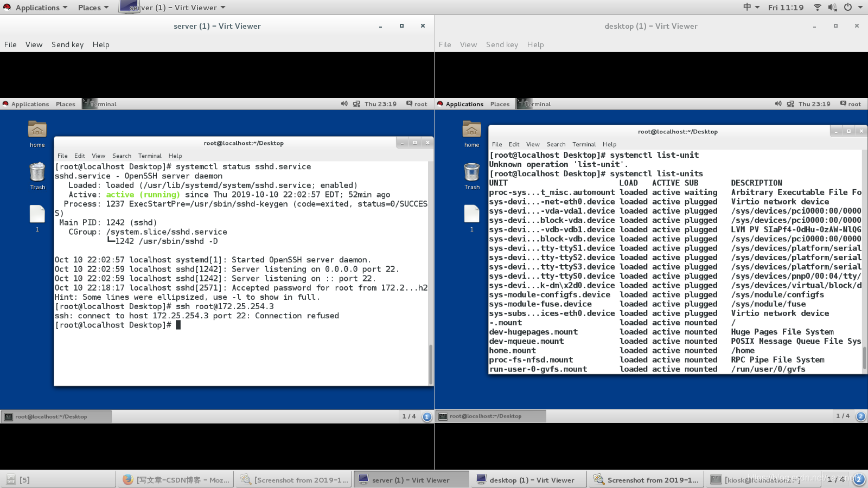Click the Firefox CSDN task in host taskbar
This screenshot has width=868, height=488.
click(x=175, y=480)
